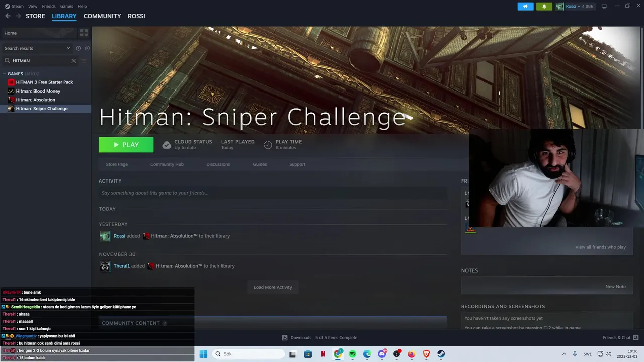Viewport: 644px width, 362px height.
Task: Open Firefox from the taskbar
Action: 411,354
